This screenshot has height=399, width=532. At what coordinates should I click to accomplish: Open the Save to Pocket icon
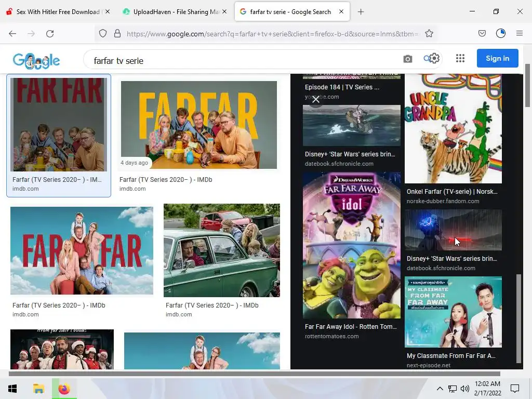482,34
